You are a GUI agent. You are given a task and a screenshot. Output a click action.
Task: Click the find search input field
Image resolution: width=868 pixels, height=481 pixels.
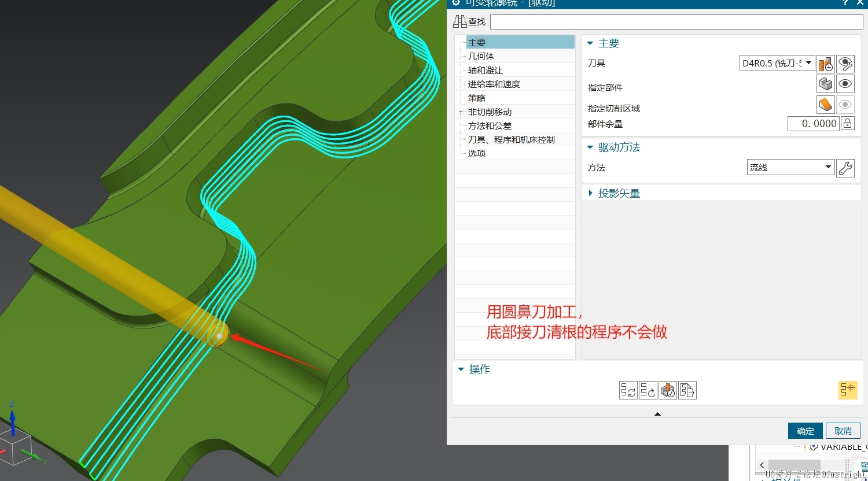click(x=676, y=22)
